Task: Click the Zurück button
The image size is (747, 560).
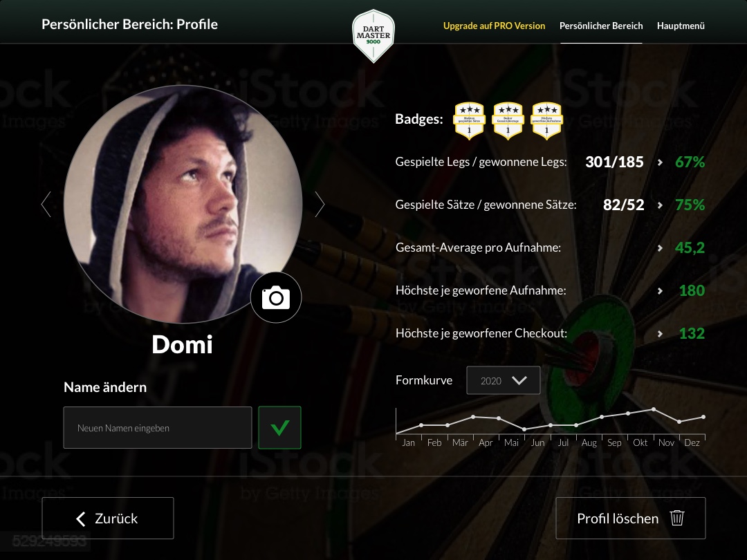Action: coord(108,518)
